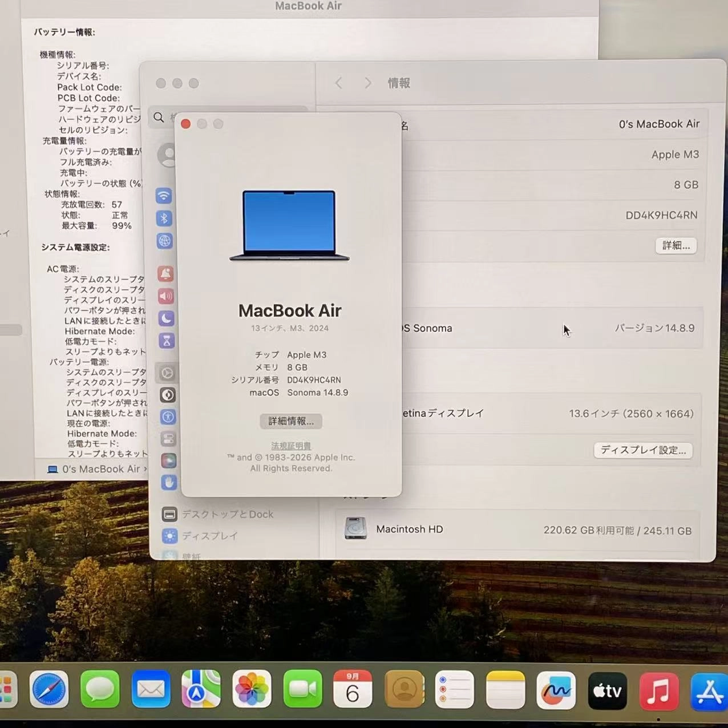This screenshot has width=728, height=728.
Task: Select Wi-Fi icon in Settings sidebar
Action: pyautogui.click(x=164, y=196)
